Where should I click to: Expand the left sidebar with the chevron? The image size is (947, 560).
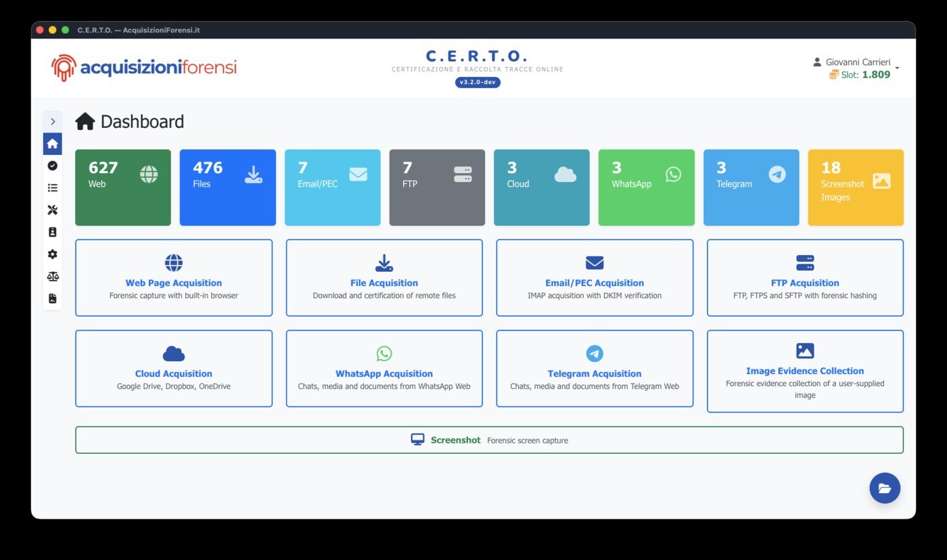click(x=53, y=122)
